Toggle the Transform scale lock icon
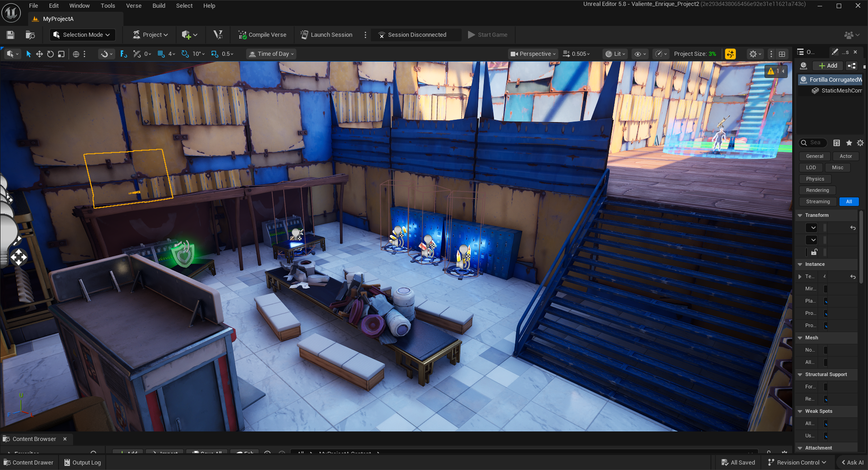The image size is (868, 470). point(814,252)
